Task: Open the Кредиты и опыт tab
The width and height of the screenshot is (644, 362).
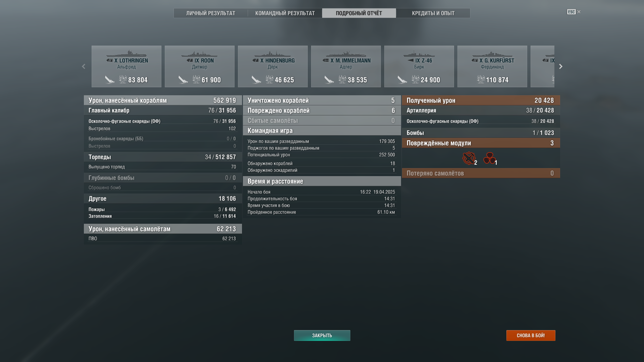Action: click(433, 13)
